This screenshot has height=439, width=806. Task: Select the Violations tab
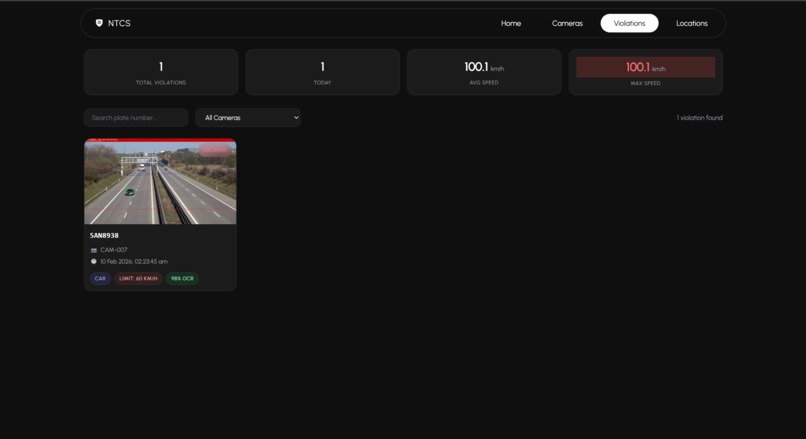(x=629, y=23)
